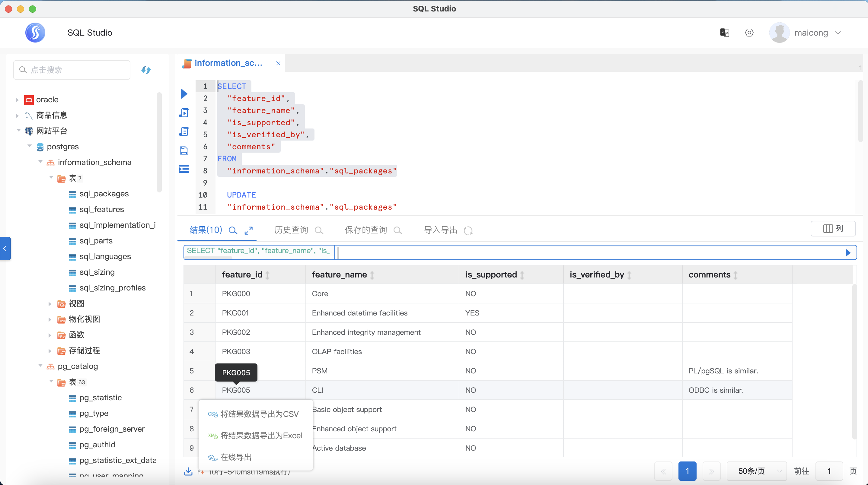Expand the 物化视图 folder
The height and width of the screenshot is (485, 868).
coord(50,320)
